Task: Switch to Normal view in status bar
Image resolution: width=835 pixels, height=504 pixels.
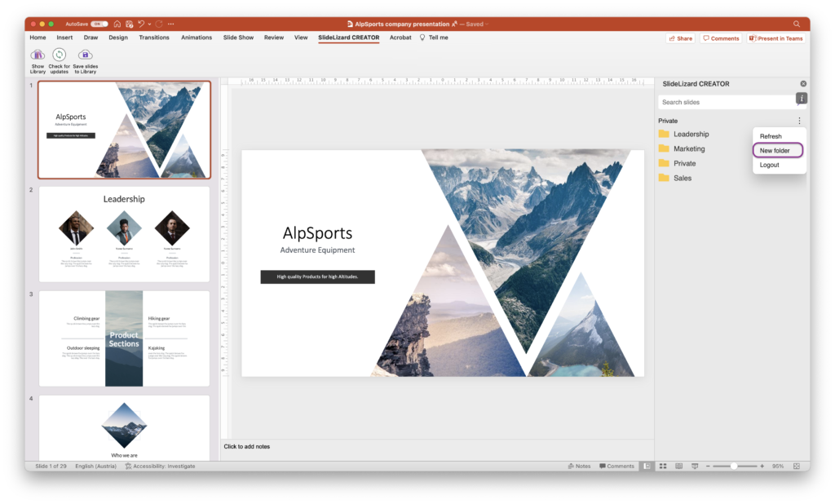Action: pyautogui.click(x=647, y=466)
